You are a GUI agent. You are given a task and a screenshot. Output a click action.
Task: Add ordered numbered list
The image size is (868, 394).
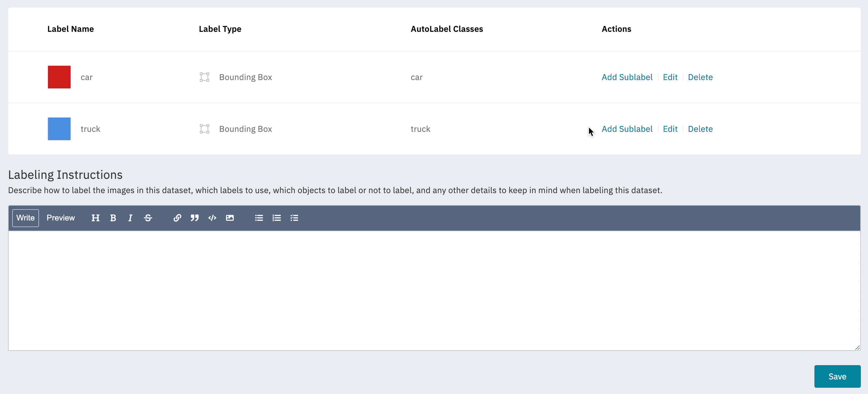point(277,218)
